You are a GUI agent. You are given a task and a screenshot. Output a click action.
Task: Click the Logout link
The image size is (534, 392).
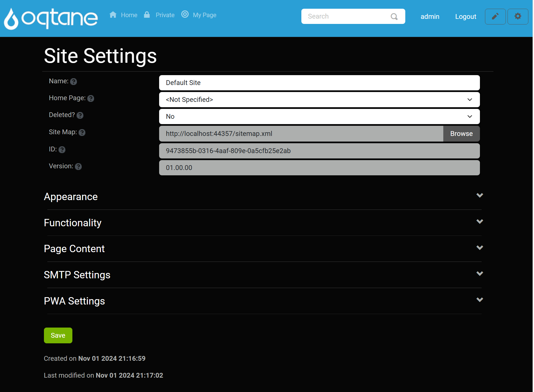point(466,17)
